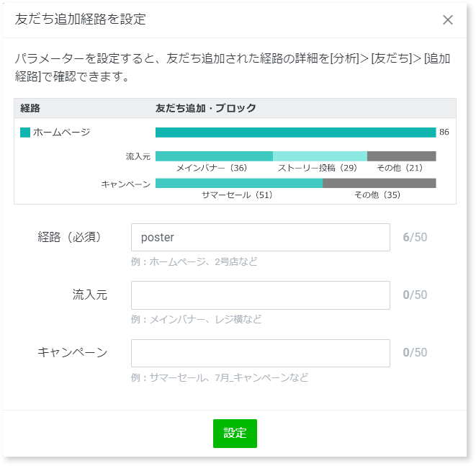Click the ホームページ bar showing 86
The height and width of the screenshot is (466, 476).
295,133
